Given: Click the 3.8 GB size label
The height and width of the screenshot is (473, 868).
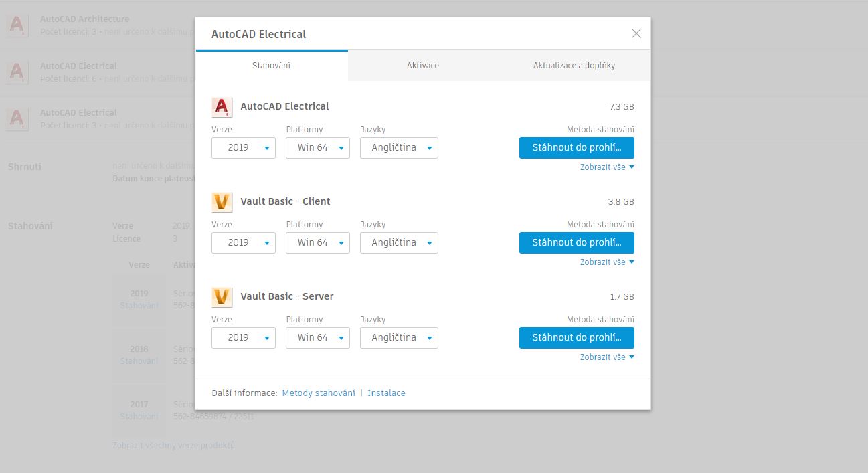Looking at the screenshot, I should click(622, 202).
